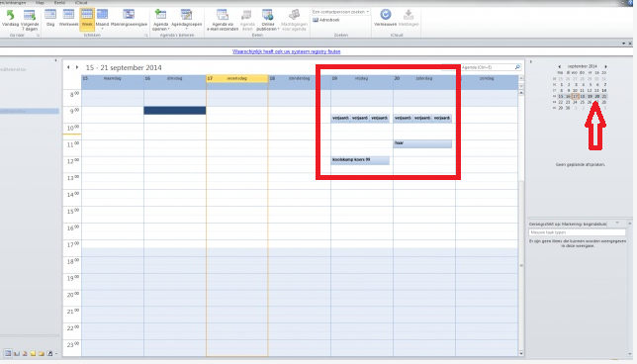
Task: Select woensdag 17 day header
Action: pyautogui.click(x=237, y=78)
